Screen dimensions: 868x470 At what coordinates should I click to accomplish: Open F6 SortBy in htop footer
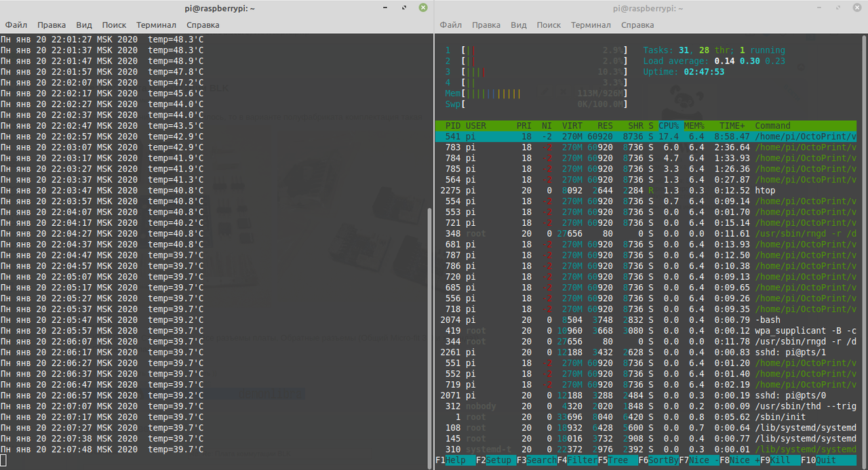(659, 460)
